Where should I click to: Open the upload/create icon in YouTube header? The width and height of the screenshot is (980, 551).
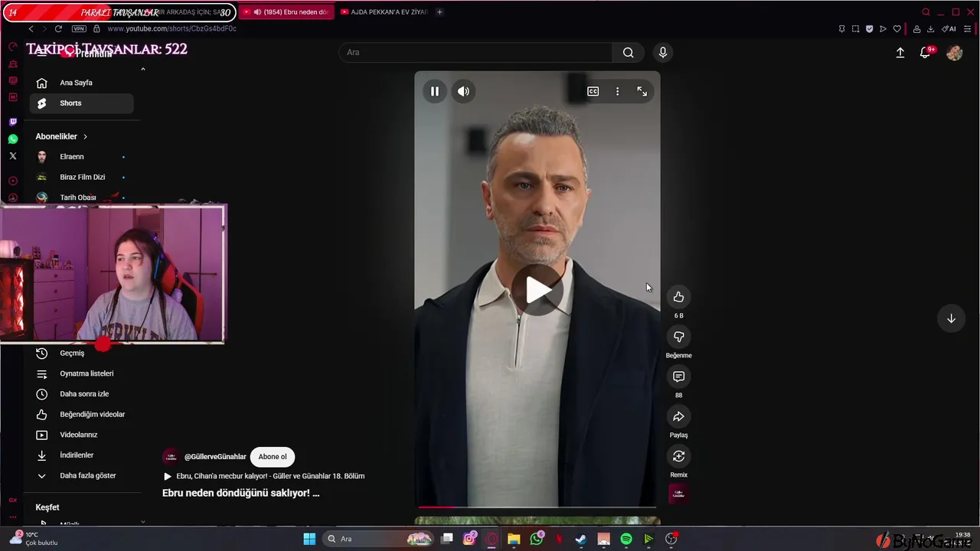click(x=900, y=53)
